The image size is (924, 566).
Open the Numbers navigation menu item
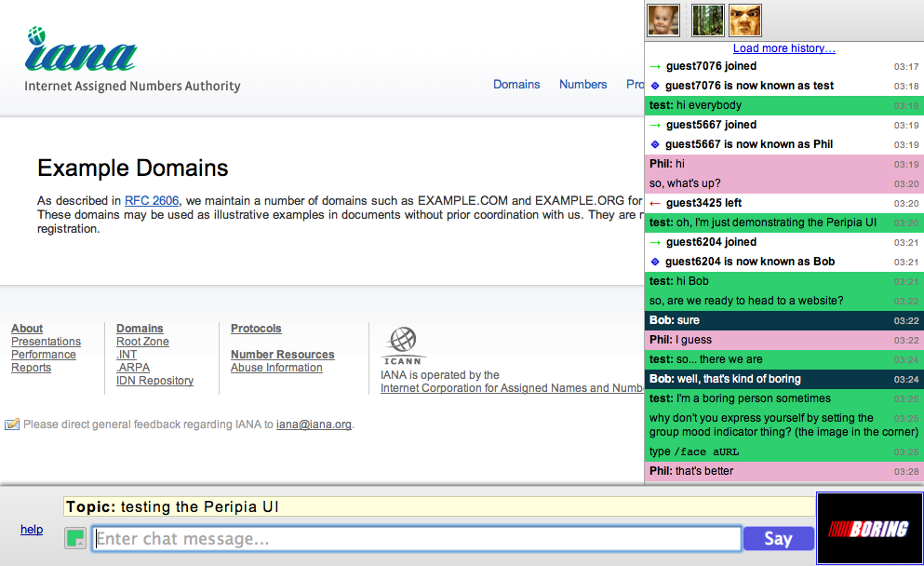pos(583,85)
